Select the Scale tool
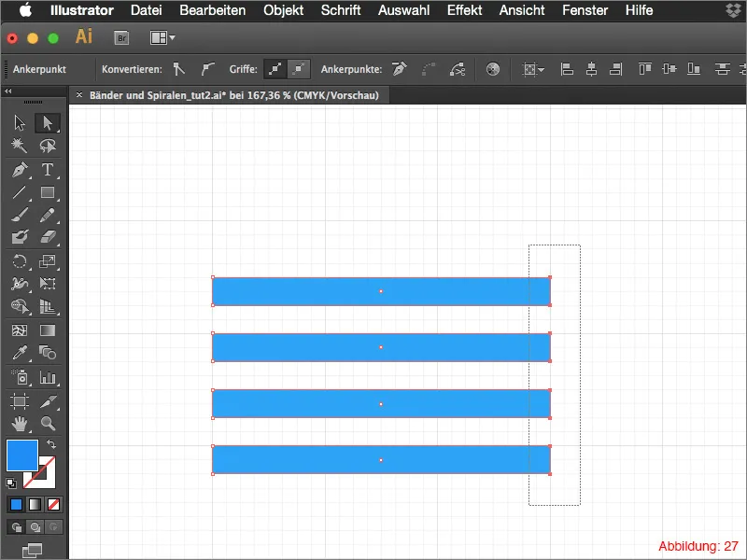 pos(48,261)
